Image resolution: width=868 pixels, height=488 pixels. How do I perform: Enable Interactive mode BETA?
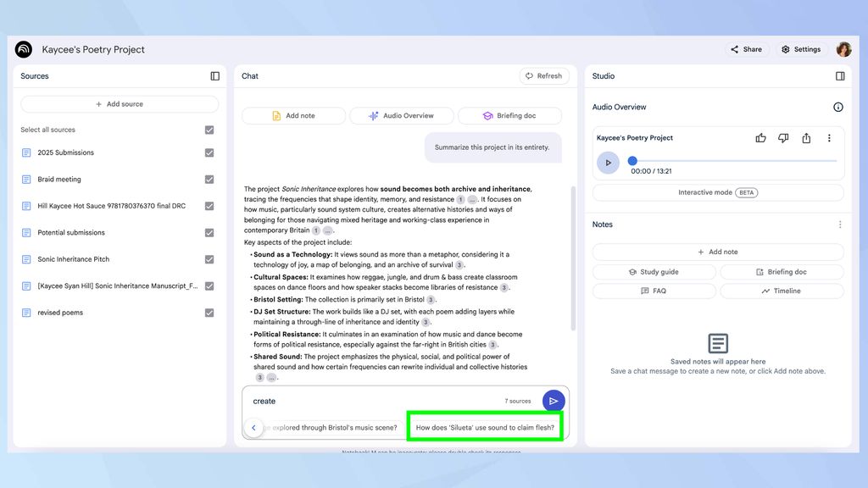(x=717, y=192)
